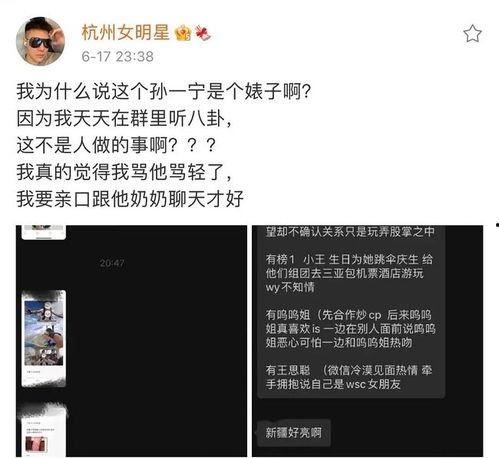The image size is (499, 458).
Task: Open the left attached dark screenshot image
Action: pos(131,341)
